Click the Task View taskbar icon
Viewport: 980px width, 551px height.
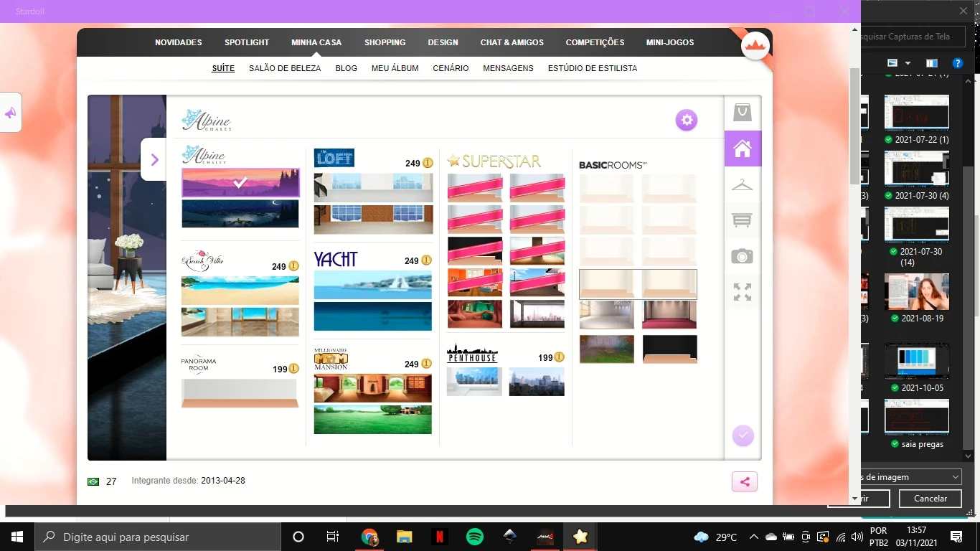point(333,537)
